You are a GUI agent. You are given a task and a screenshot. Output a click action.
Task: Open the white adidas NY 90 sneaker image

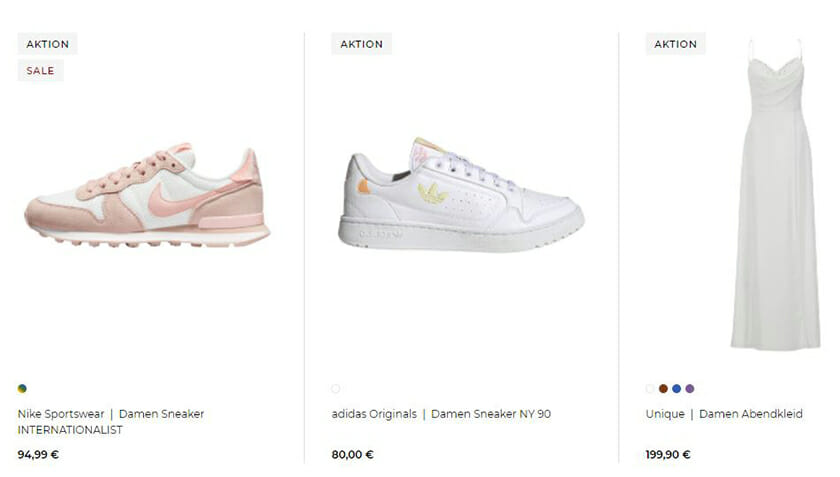(x=461, y=195)
